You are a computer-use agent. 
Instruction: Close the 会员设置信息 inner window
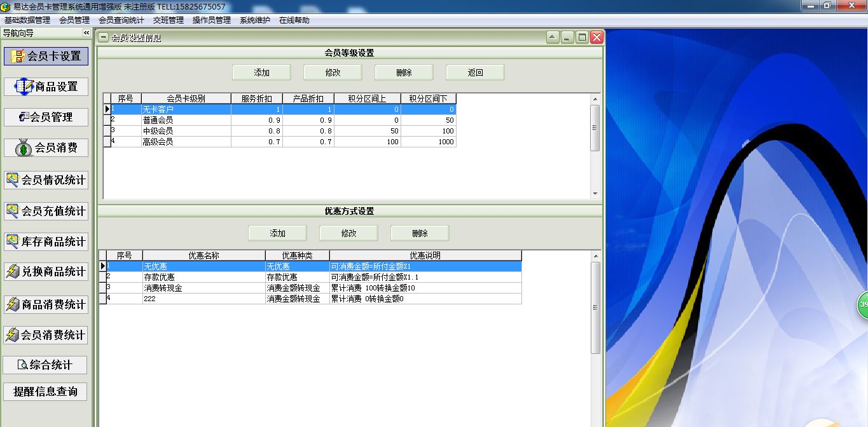[x=596, y=37]
